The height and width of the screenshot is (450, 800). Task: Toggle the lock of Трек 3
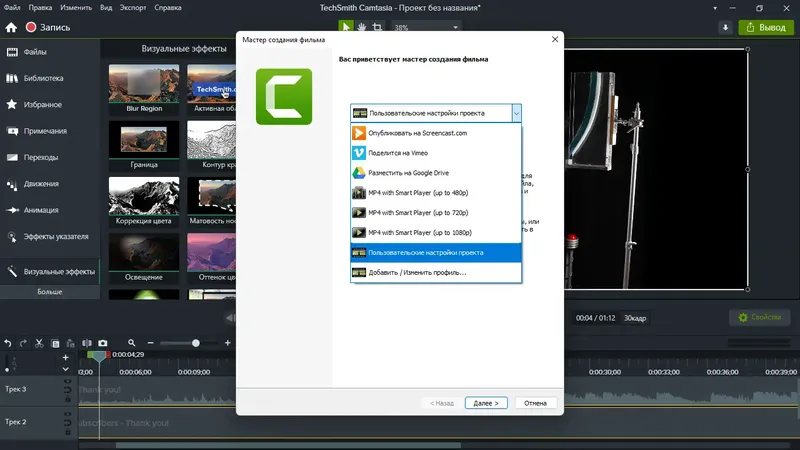pos(67,398)
